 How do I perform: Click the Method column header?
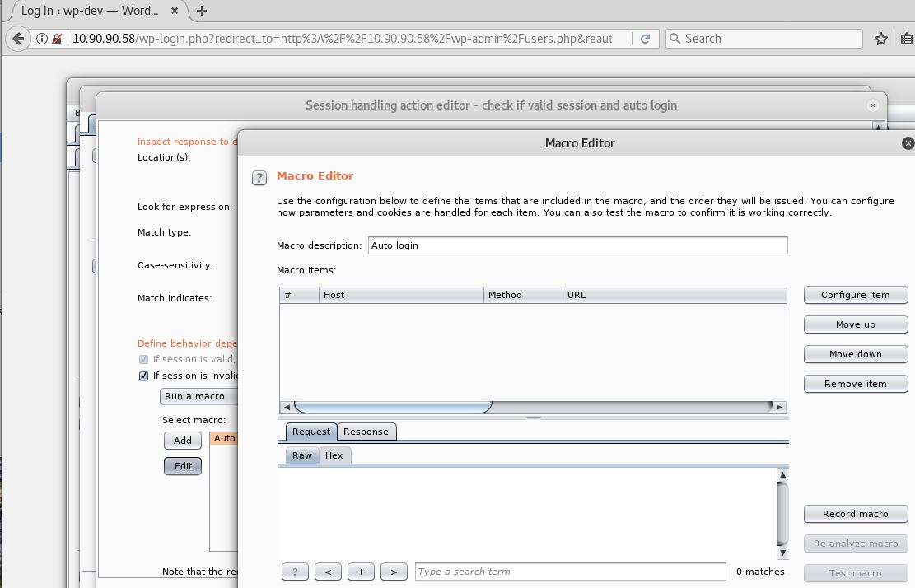[x=524, y=295]
